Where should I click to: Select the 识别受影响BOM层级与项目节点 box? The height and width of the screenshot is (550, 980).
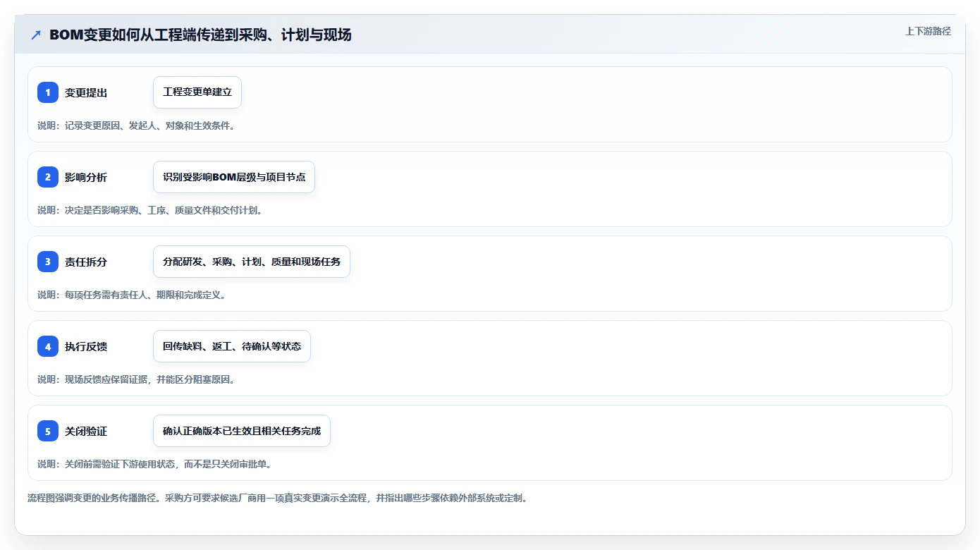pos(234,177)
